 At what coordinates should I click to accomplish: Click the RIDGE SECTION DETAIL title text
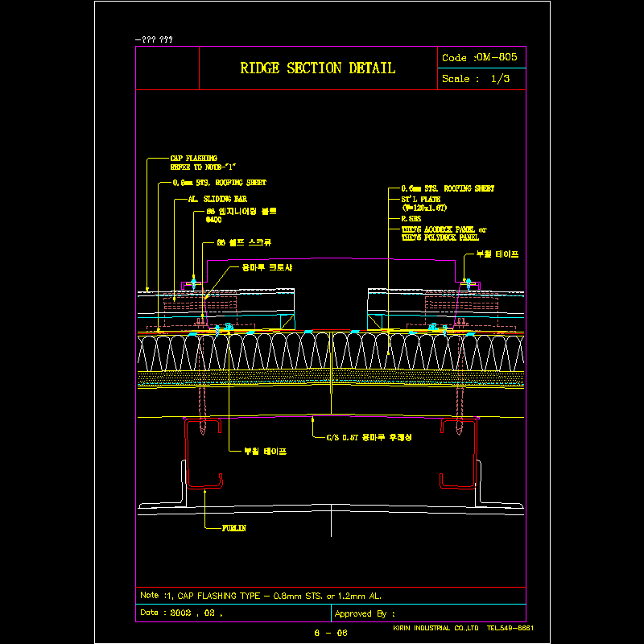click(317, 68)
